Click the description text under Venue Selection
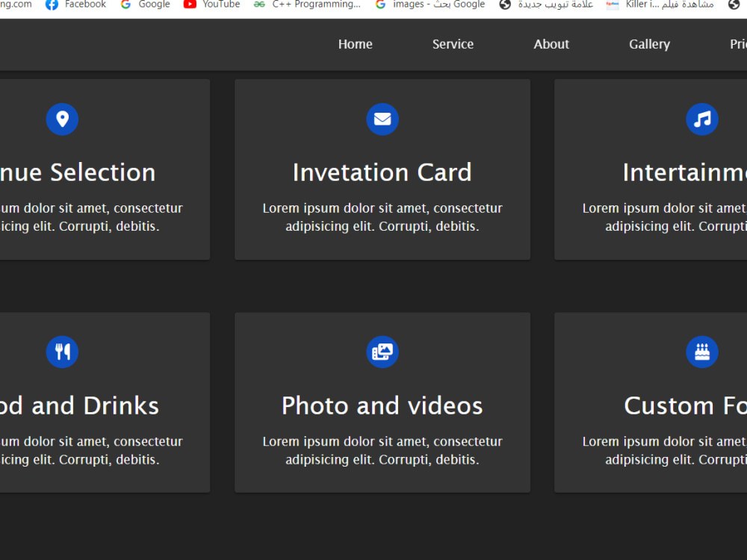The image size is (747, 560). (91, 217)
